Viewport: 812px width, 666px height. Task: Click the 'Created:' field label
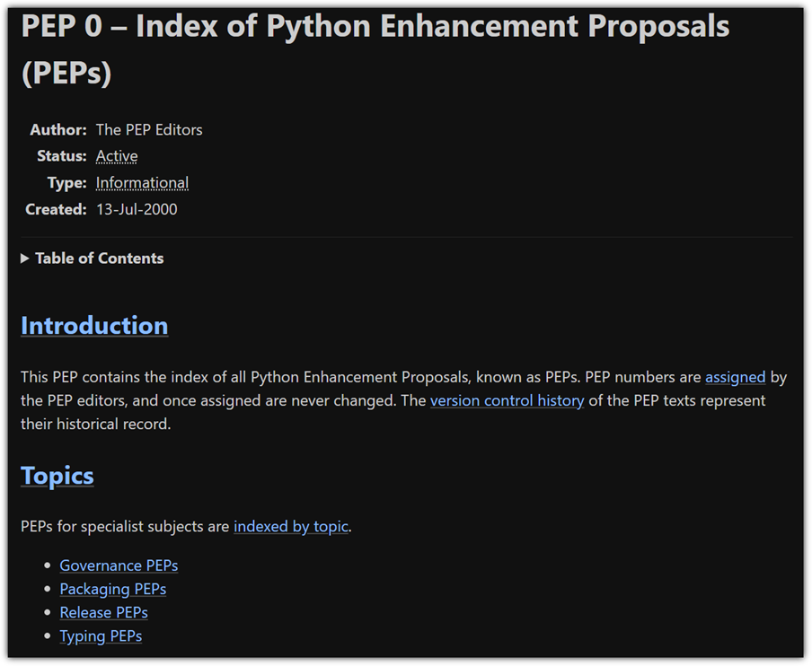click(56, 209)
